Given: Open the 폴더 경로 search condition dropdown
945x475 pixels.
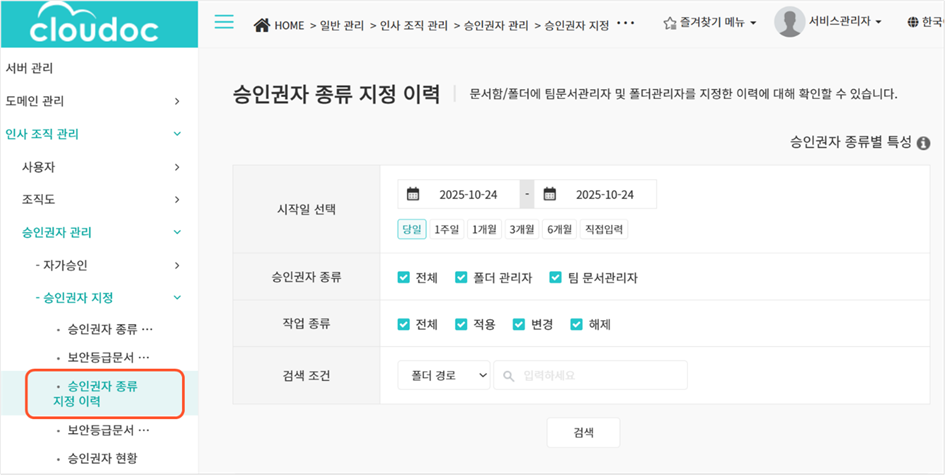Looking at the screenshot, I should (x=443, y=375).
